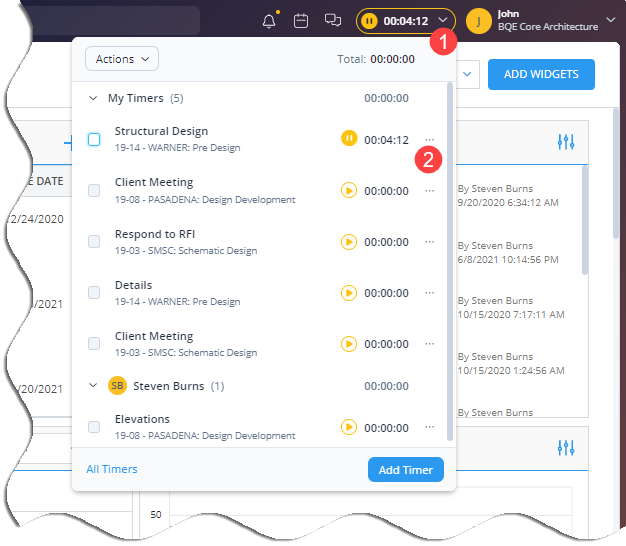Open widget filter settings icon
Image resolution: width=626 pixels, height=546 pixels.
566,142
